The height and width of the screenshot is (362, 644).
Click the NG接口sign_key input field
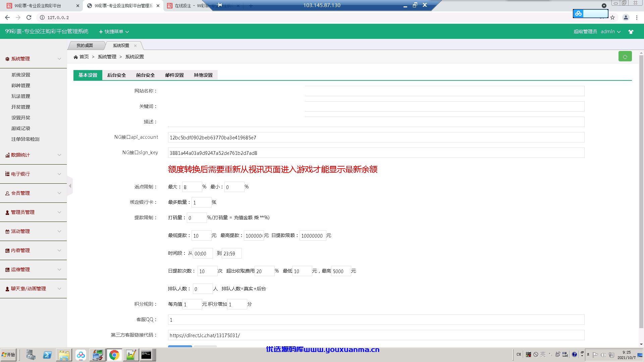[376, 153]
